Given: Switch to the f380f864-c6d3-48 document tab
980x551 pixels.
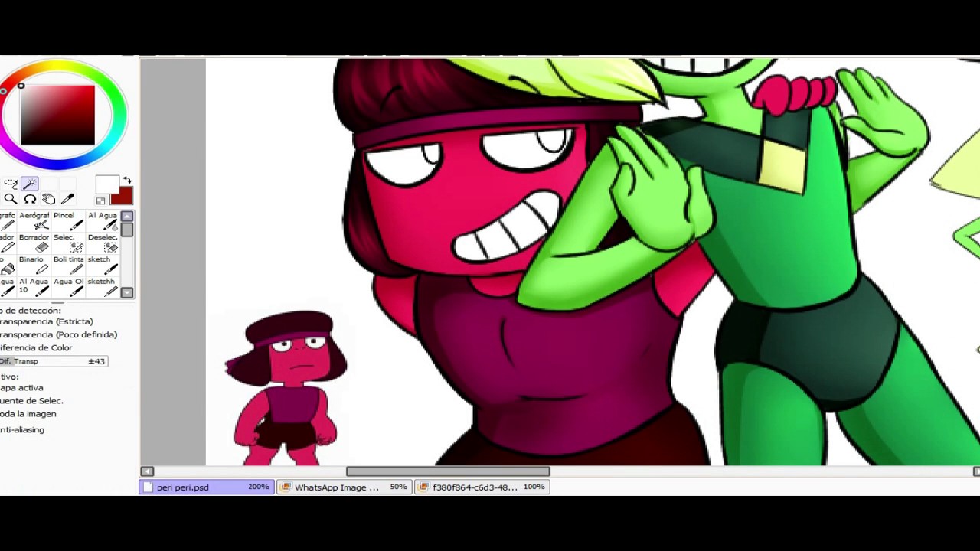Looking at the screenshot, I should click(x=482, y=487).
